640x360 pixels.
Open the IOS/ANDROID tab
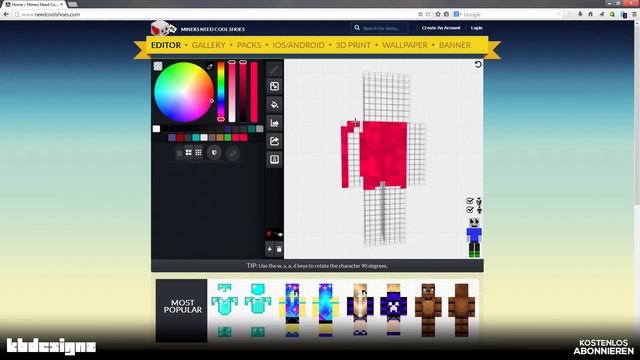298,45
